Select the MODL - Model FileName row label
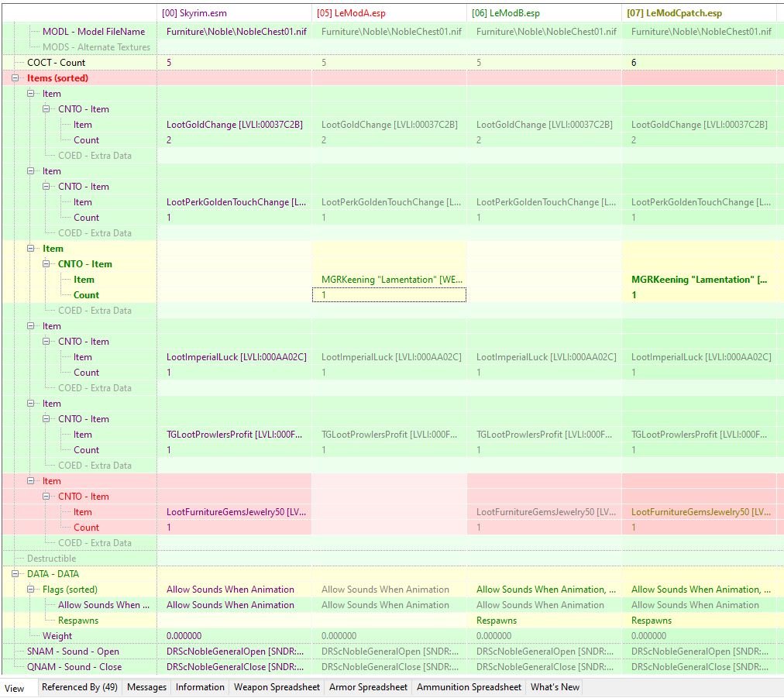Image resolution: width=784 pixels, height=698 pixels. tap(94, 32)
